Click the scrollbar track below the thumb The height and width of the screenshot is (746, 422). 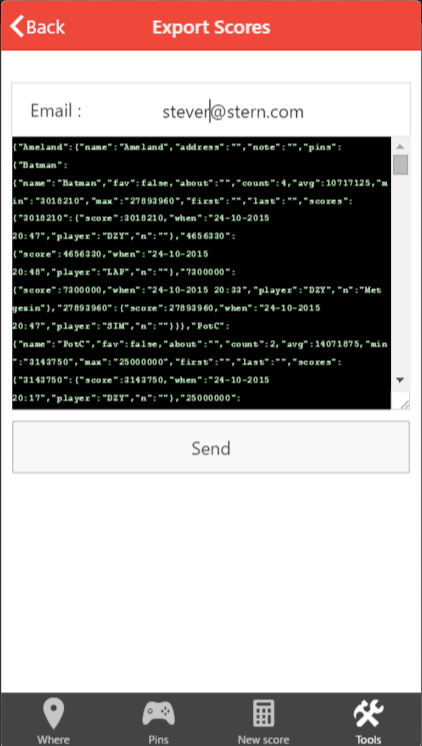401,274
